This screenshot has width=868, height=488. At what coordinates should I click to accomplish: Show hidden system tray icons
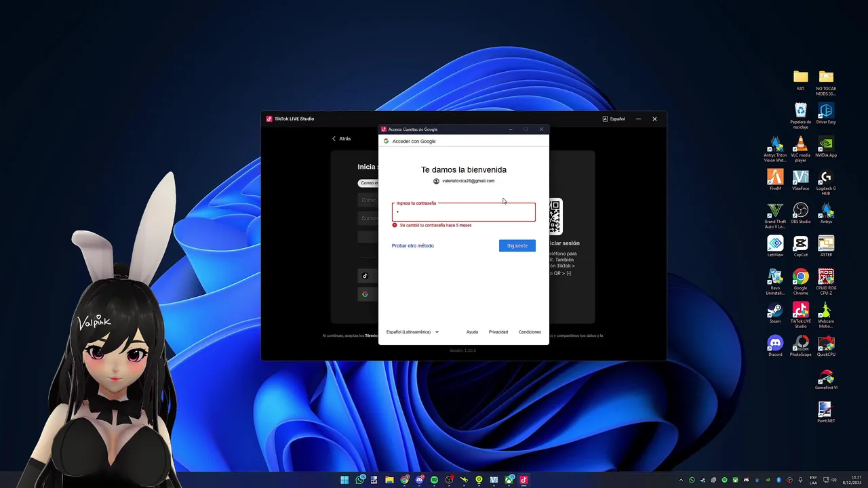tap(681, 480)
